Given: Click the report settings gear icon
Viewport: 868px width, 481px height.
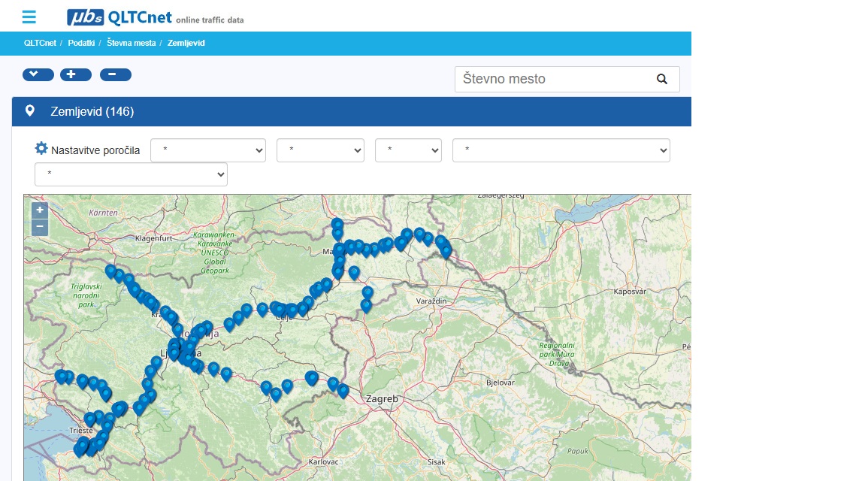Looking at the screenshot, I should 41,149.
